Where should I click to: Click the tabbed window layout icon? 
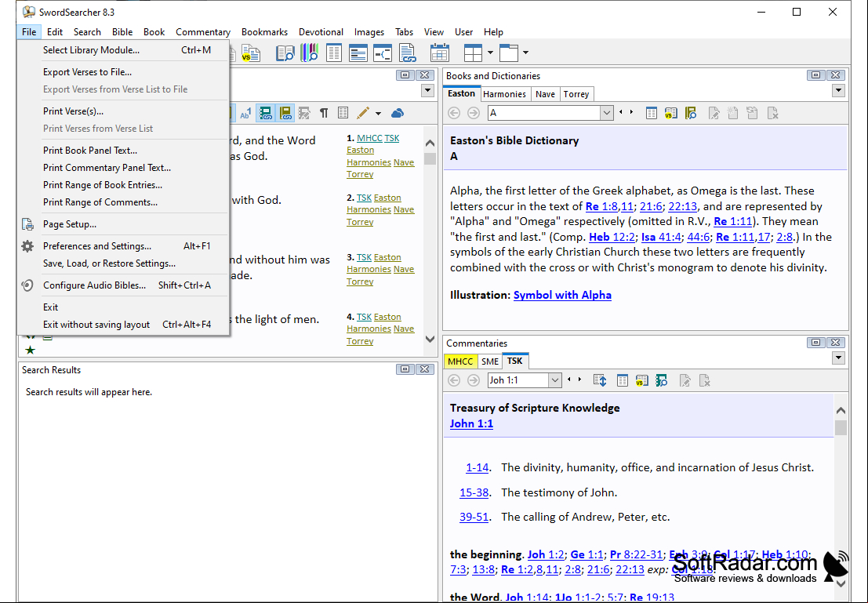509,53
